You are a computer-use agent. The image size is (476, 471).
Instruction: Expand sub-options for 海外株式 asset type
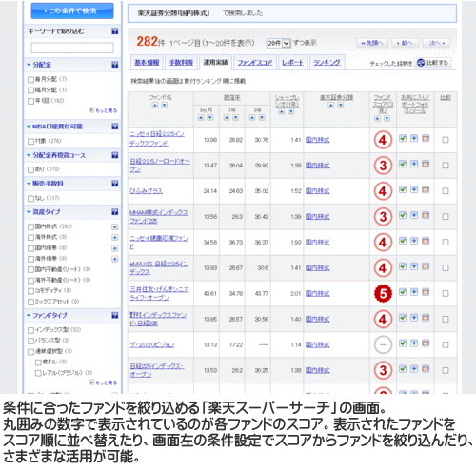point(115,237)
